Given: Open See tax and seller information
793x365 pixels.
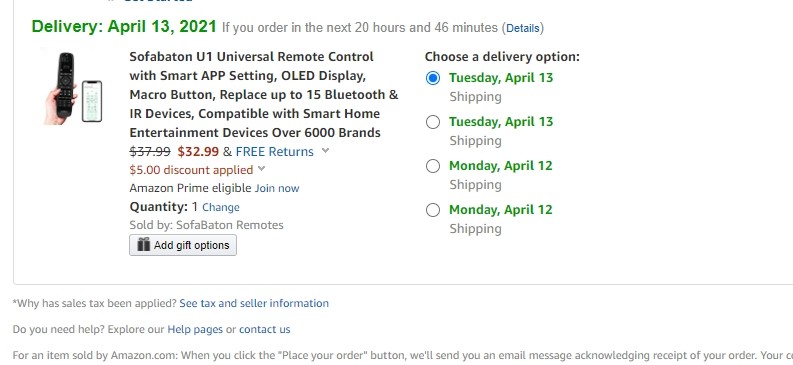Looking at the screenshot, I should pyautogui.click(x=254, y=303).
